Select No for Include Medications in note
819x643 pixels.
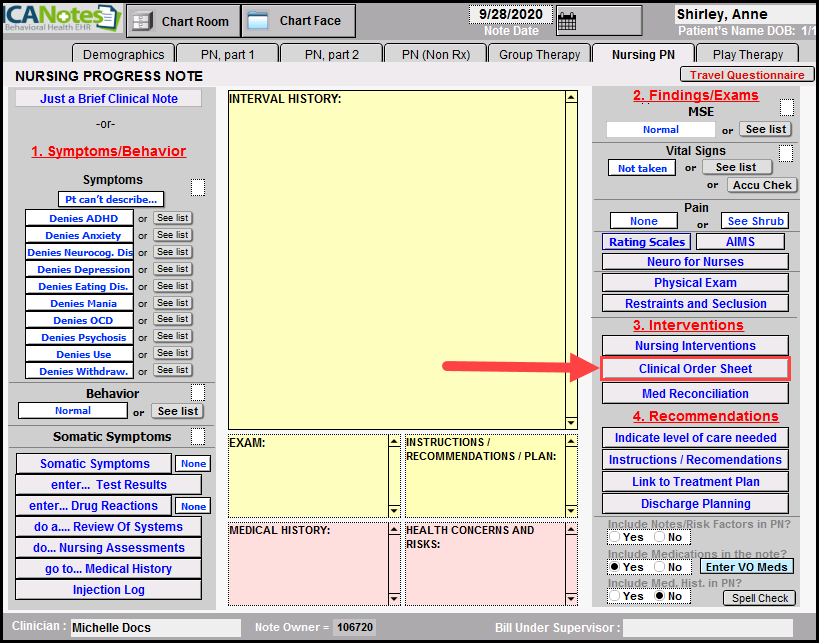pos(659,567)
